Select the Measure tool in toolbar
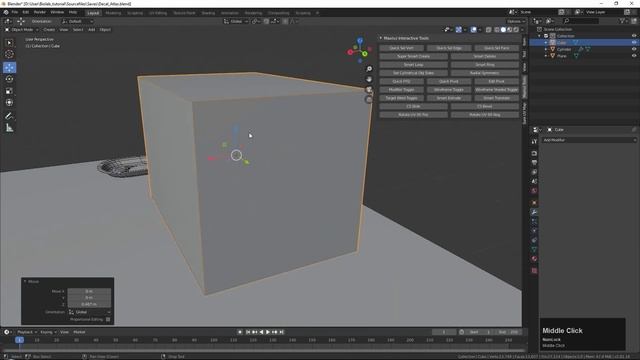The height and width of the screenshot is (360, 640). point(9,128)
